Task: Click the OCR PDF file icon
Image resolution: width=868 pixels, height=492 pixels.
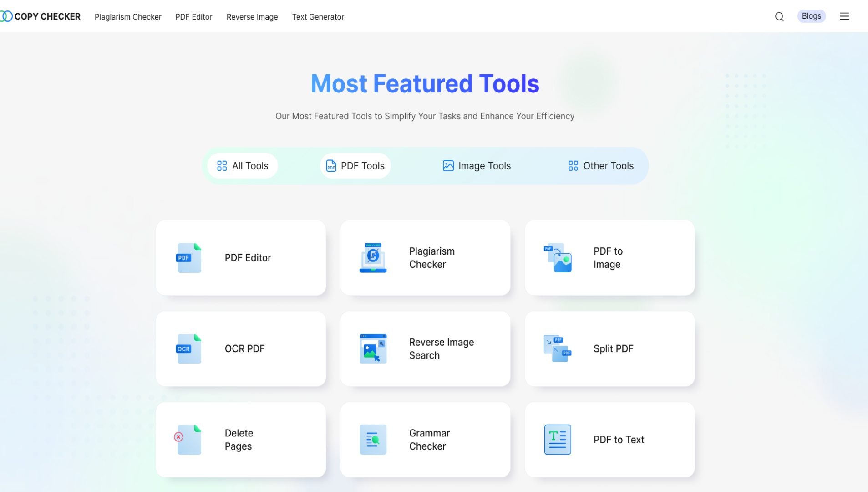Action: click(188, 349)
